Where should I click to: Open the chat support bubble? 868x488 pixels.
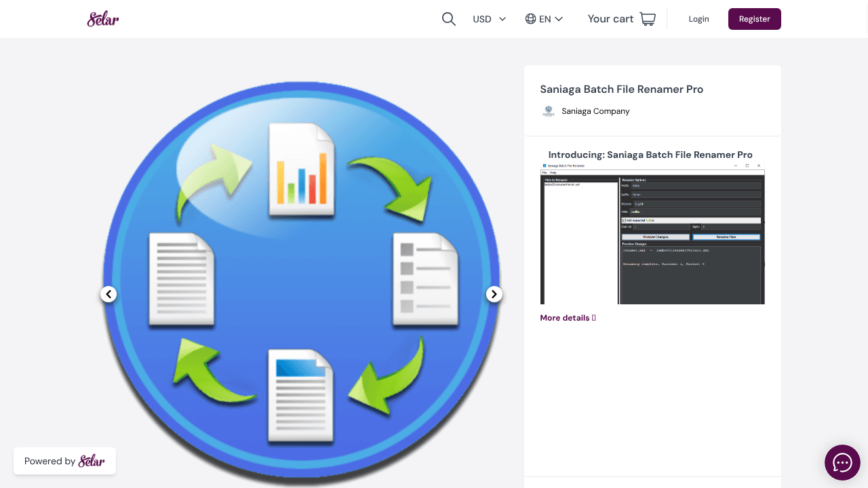(842, 462)
